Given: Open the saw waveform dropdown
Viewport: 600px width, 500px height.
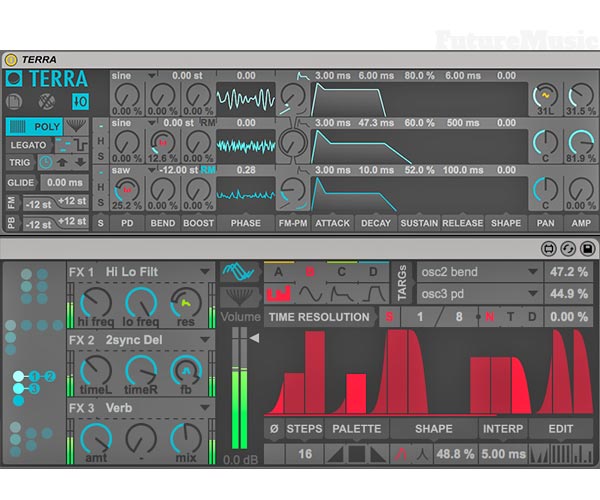Looking at the screenshot, I should 133,170.
